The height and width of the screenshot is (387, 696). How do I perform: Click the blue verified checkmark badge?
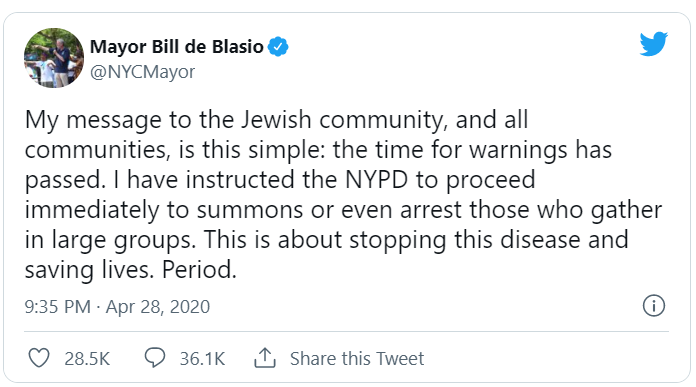[x=278, y=47]
